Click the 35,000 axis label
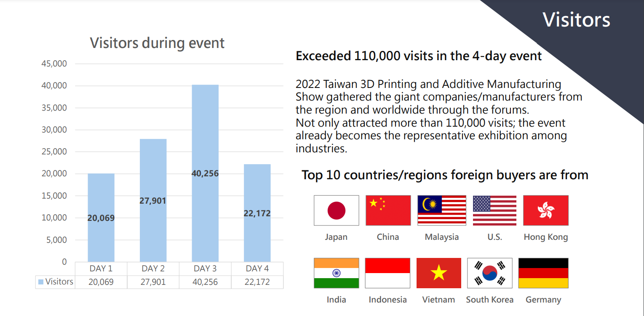644x316 pixels. 54,108
